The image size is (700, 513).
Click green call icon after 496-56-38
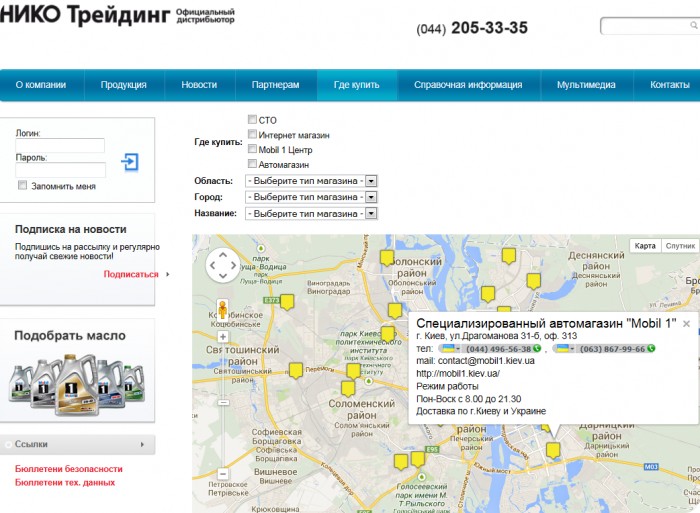[537, 348]
